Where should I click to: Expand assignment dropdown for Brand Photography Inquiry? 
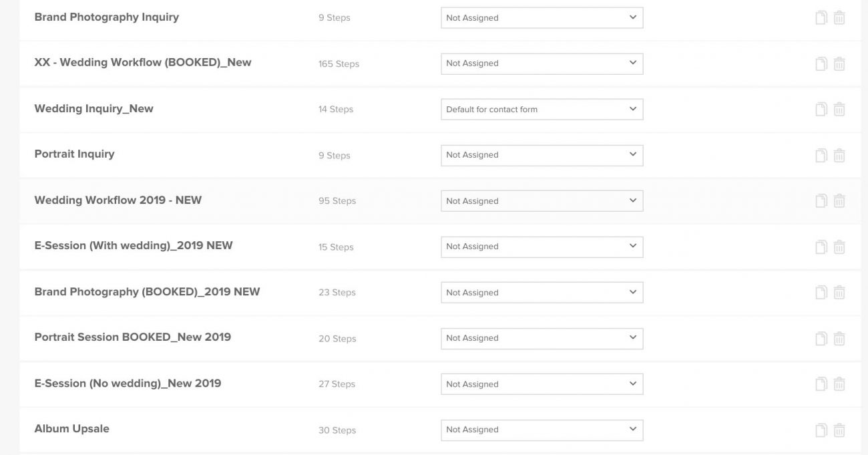point(541,18)
